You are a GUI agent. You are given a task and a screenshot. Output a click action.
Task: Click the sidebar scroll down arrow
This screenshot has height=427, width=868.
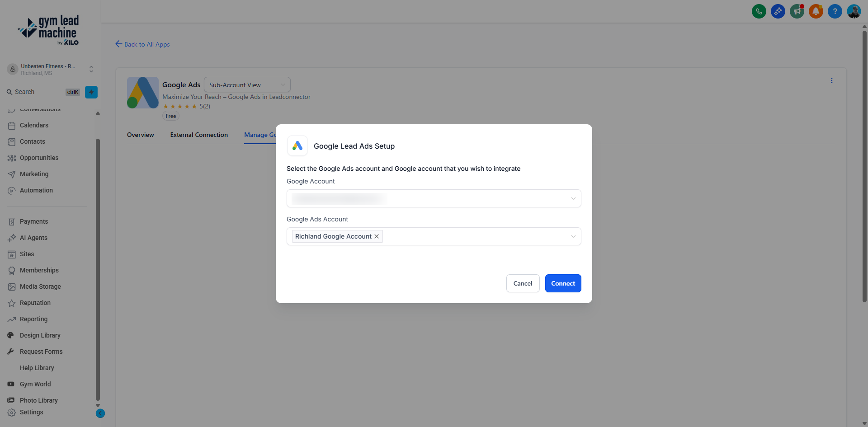click(x=98, y=405)
